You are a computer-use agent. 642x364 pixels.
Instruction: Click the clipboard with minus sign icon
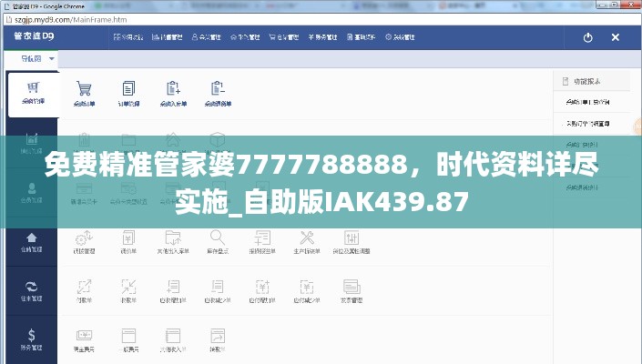tap(218, 92)
